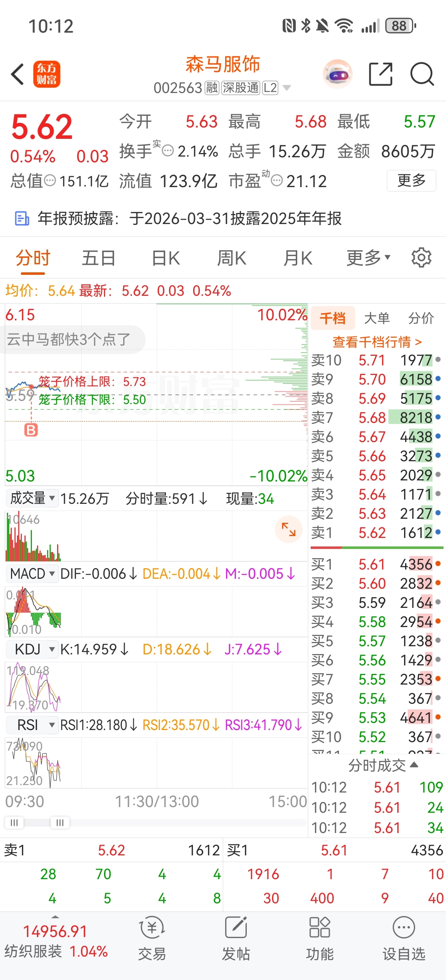Screen dimensions: 446x980
Task: Tap the 深股通 badge
Action: pos(240,88)
